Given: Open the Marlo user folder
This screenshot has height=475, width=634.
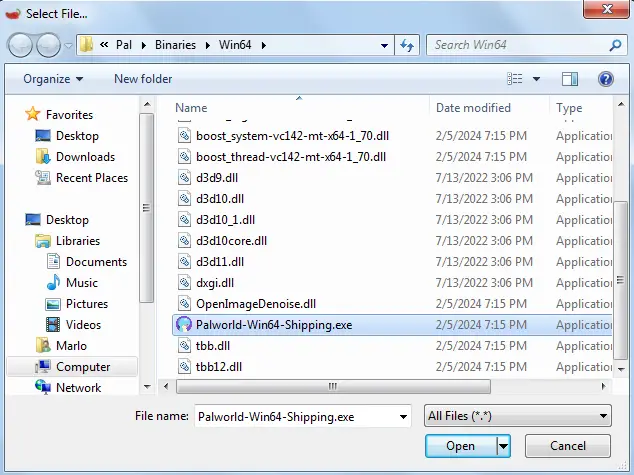Looking at the screenshot, I should coord(61,346).
